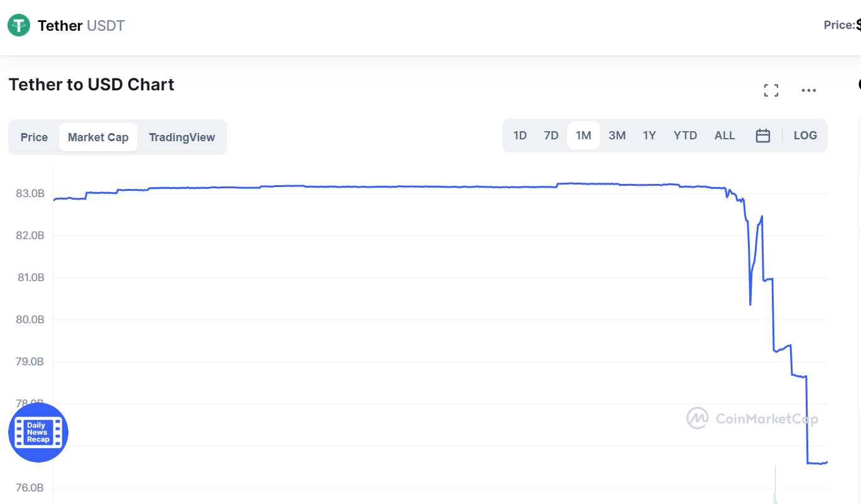The image size is (861, 504).
Task: Click the Tether USDT name header
Action: click(x=81, y=26)
